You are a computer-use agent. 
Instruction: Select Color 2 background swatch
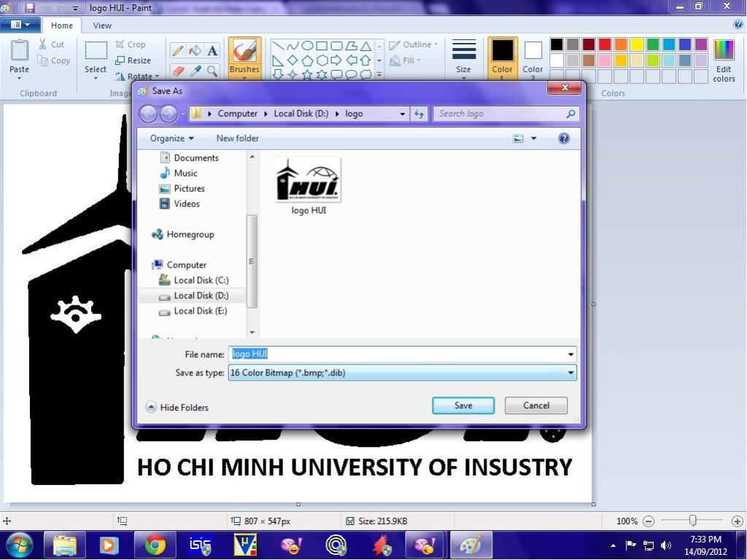[x=533, y=57]
